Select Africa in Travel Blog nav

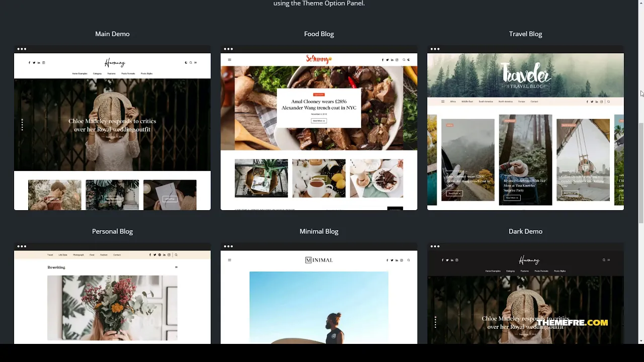click(453, 102)
